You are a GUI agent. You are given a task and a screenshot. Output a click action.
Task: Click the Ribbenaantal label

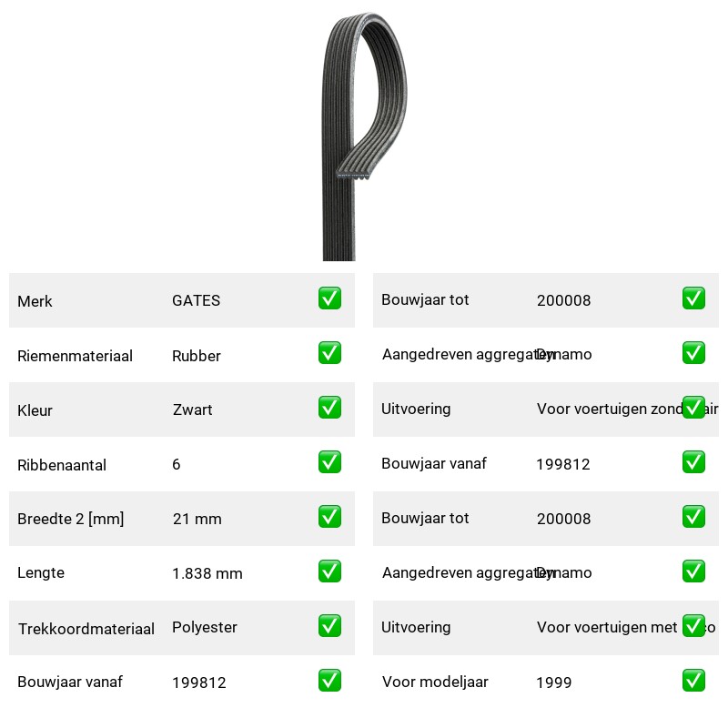pyautogui.click(x=62, y=465)
